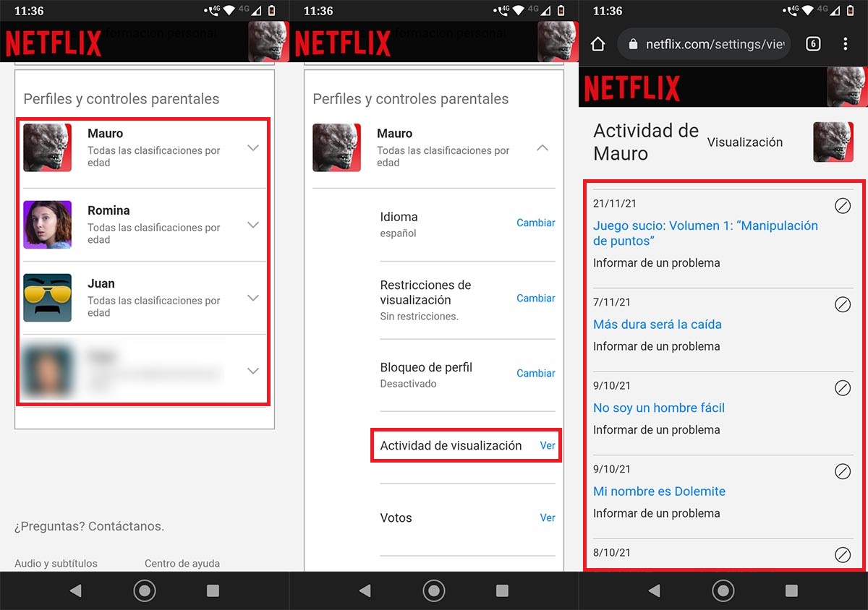Open Mi nombre es Dolemite link

coord(660,491)
